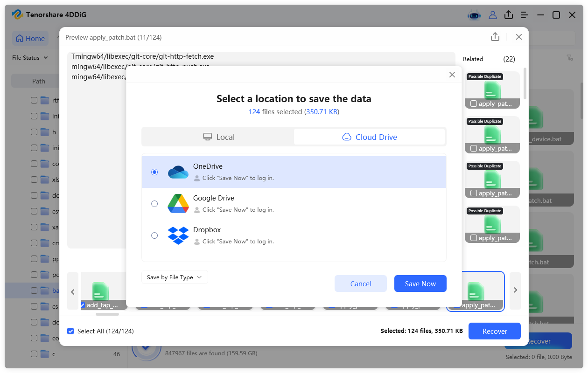Toggle the Select All (124/124) checkbox
Viewport: 588px width, 373px height.
click(70, 331)
